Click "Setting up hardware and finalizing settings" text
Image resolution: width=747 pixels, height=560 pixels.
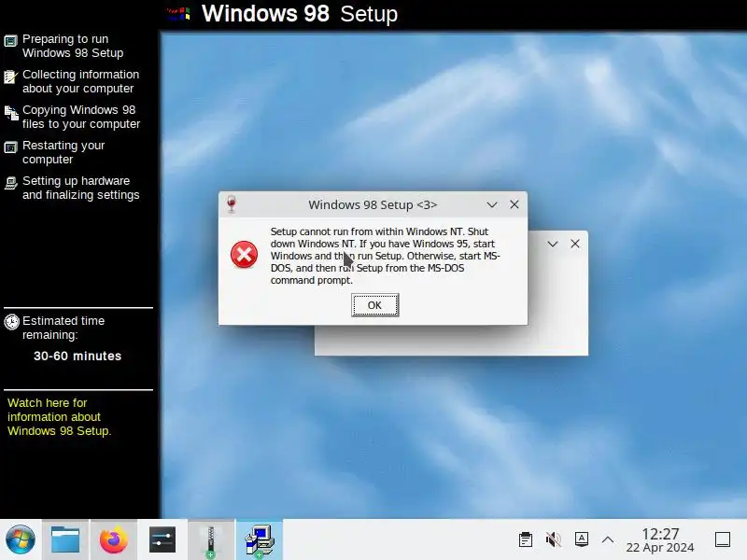tap(81, 188)
